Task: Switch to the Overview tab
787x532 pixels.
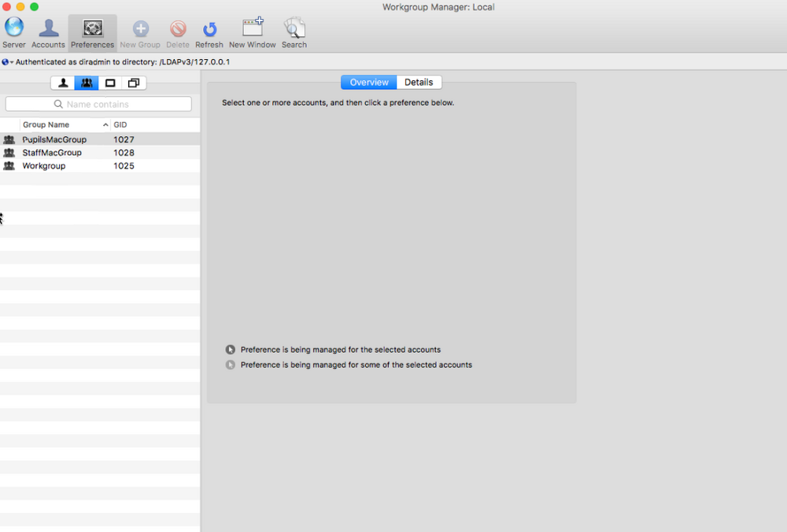Action: tap(369, 83)
